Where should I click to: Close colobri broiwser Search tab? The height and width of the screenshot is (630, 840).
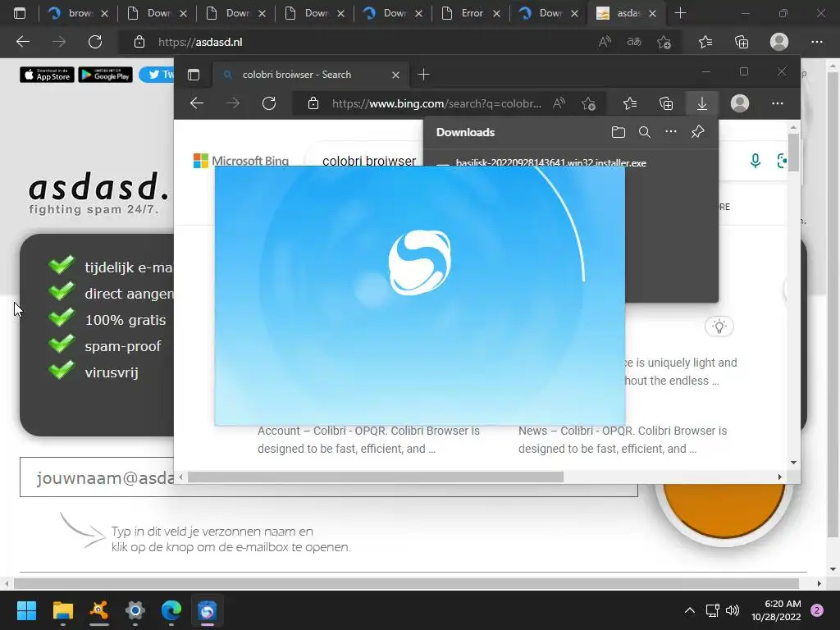click(395, 75)
